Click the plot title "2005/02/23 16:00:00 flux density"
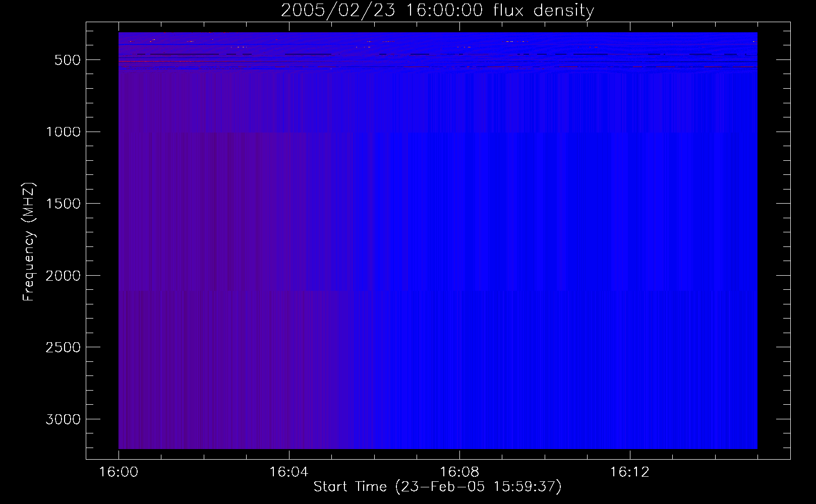This screenshot has width=816, height=504. click(437, 11)
